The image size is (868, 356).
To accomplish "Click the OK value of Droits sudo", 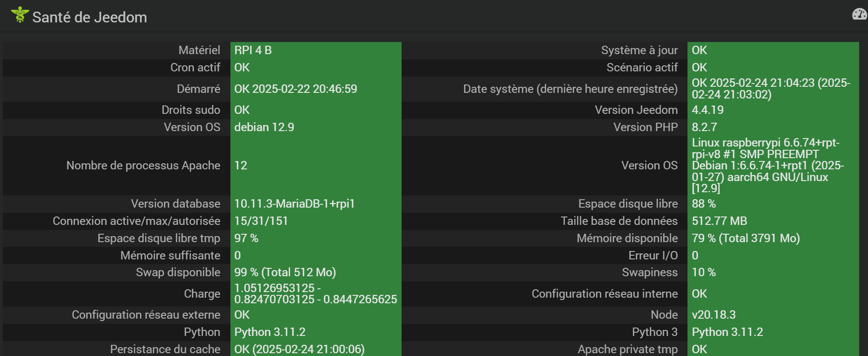I will 242,110.
